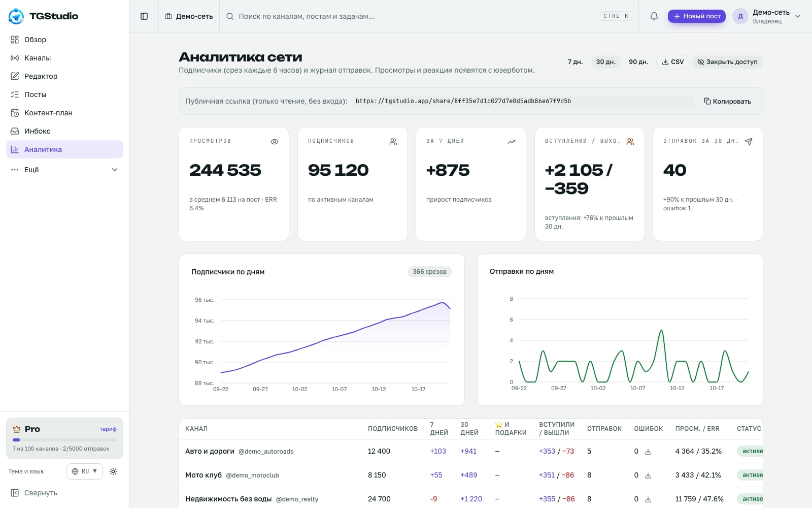The image size is (812, 508).
Task: Open notifications bell
Action: 654,16
